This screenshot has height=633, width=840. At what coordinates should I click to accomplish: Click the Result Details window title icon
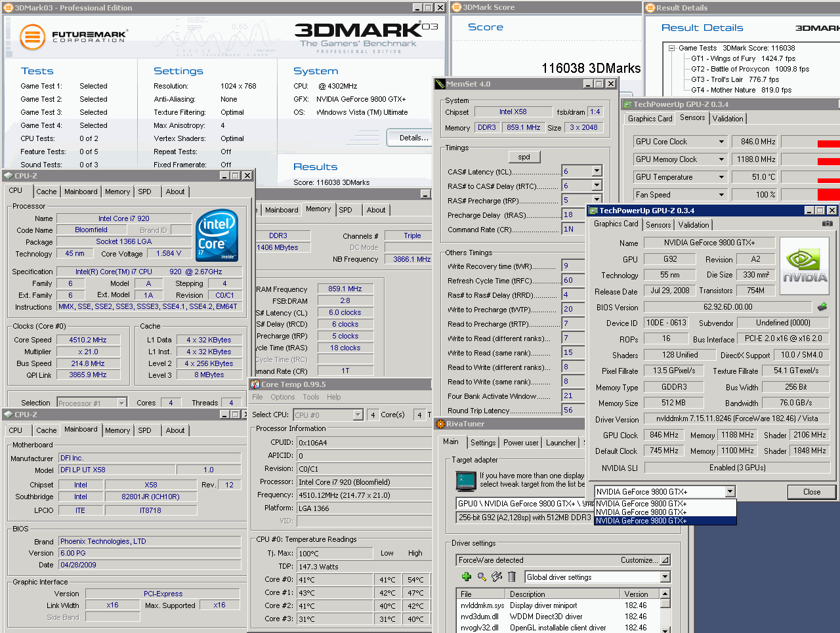pyautogui.click(x=650, y=8)
